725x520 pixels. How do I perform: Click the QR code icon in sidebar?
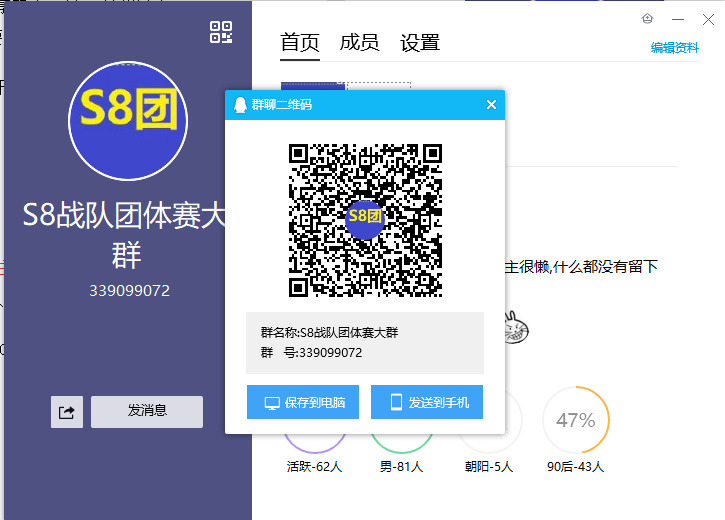(x=221, y=32)
